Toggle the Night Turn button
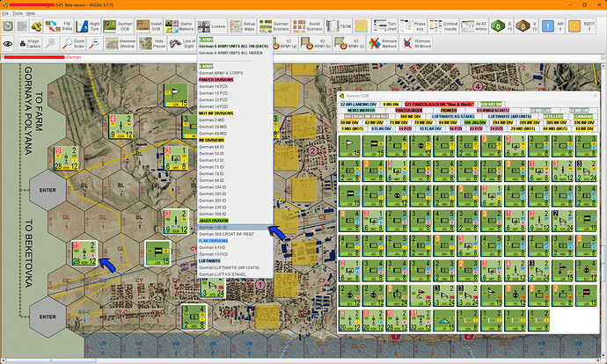The height and width of the screenshot is (364, 607). (91, 27)
